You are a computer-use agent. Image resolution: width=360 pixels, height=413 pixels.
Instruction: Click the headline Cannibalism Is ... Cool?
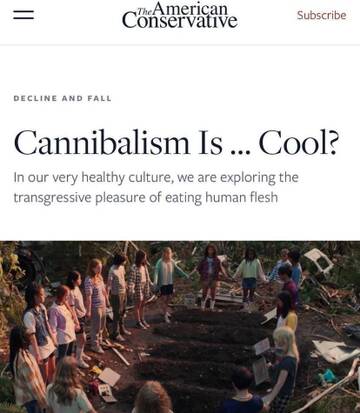coord(176,143)
